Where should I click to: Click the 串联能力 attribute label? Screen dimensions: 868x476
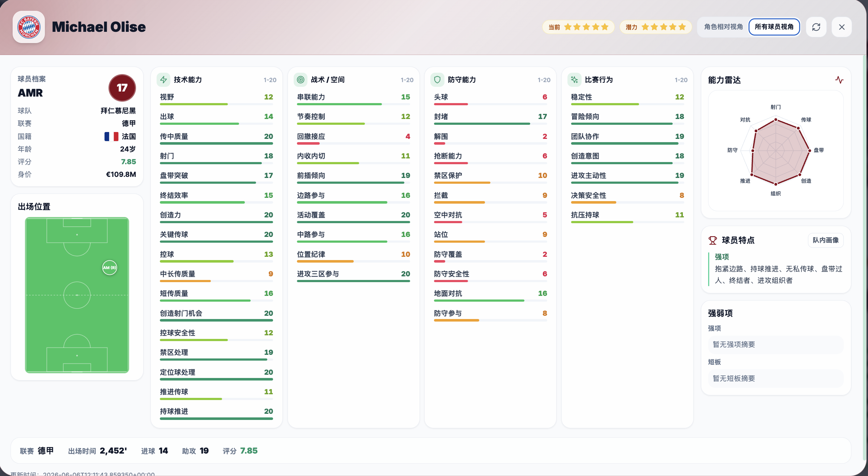click(311, 97)
